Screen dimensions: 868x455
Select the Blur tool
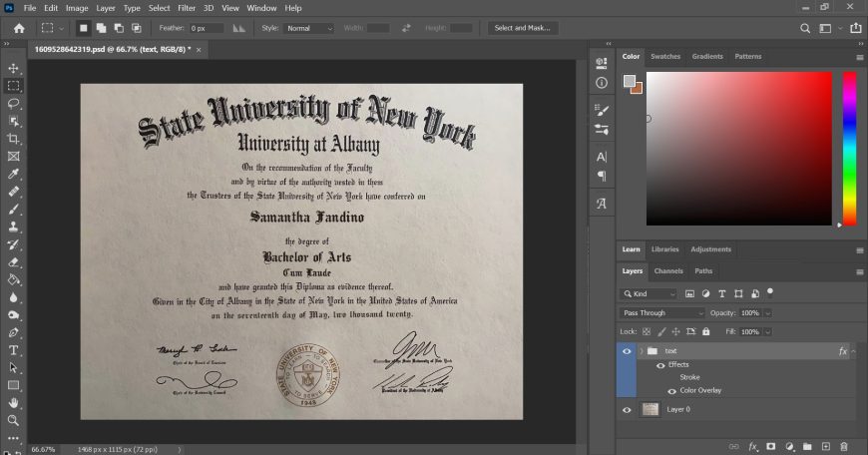point(13,297)
